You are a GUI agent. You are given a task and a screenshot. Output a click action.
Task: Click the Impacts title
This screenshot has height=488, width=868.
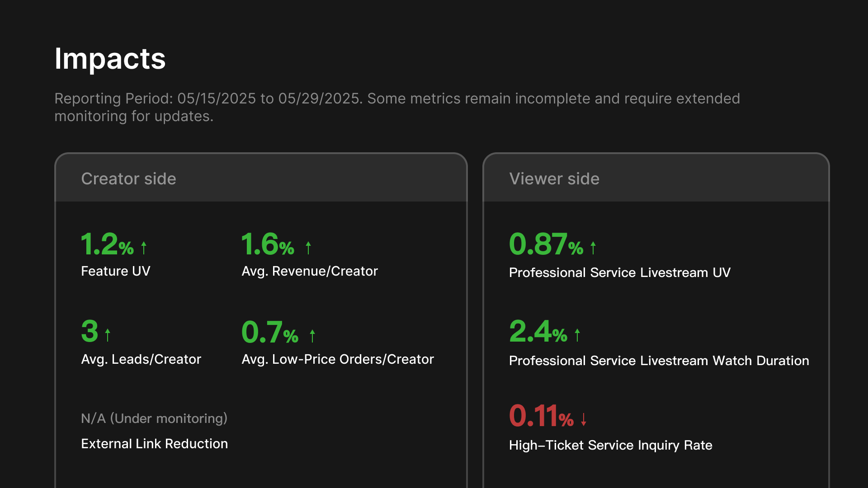coord(110,59)
